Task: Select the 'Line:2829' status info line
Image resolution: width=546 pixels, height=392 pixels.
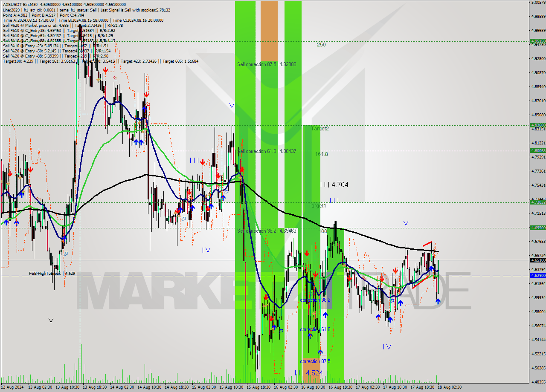Action: (x=87, y=10)
